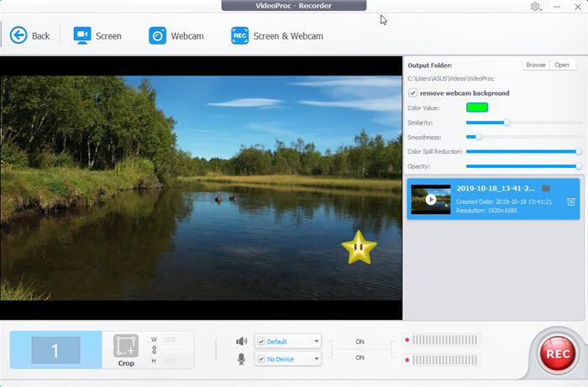Viewport: 588px width, 387px height.
Task: Expand the No Device microphone dropdown
Action: pyautogui.click(x=316, y=358)
